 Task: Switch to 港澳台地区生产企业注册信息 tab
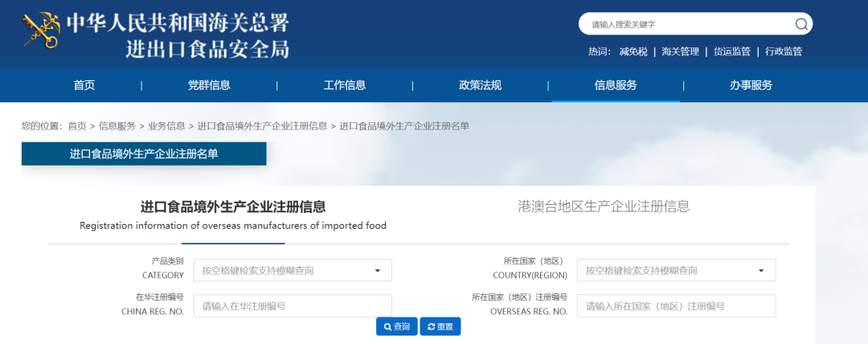point(604,207)
